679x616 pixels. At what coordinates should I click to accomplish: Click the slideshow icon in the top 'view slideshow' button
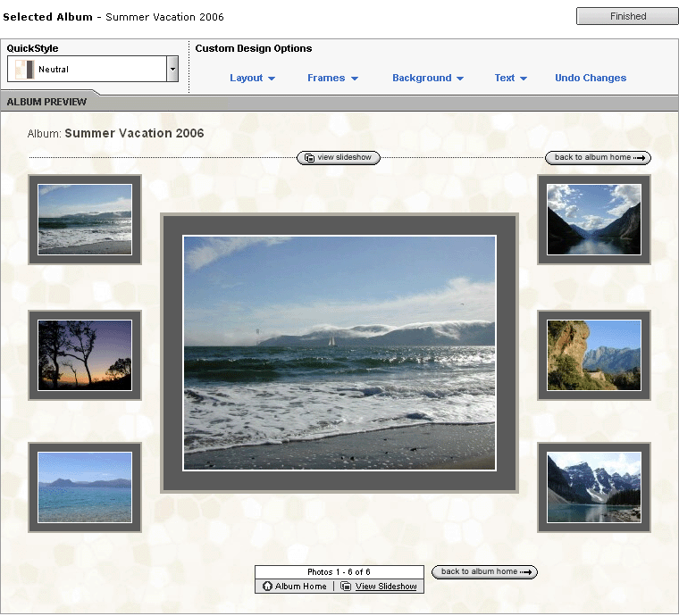pyautogui.click(x=309, y=157)
